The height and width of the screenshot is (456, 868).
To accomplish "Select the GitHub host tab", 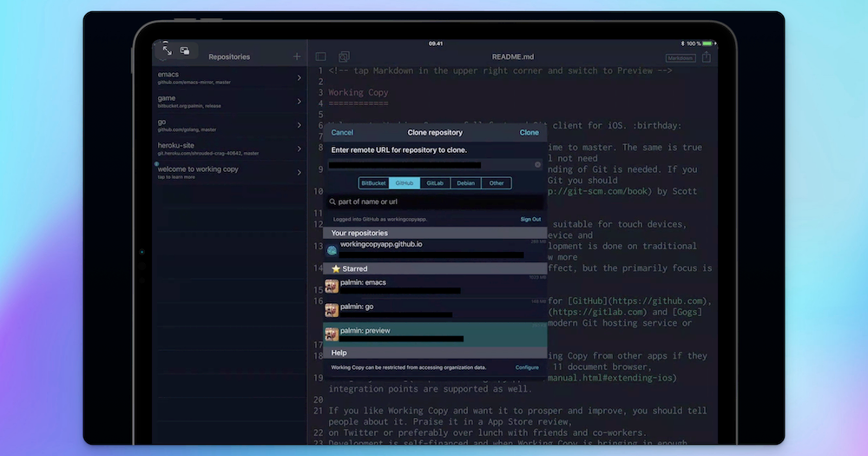I will point(404,183).
